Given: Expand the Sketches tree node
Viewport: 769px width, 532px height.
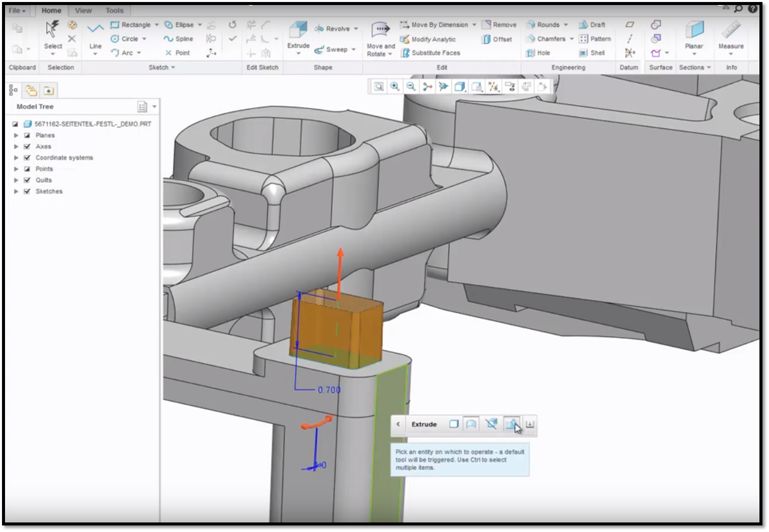Looking at the screenshot, I should [16, 191].
